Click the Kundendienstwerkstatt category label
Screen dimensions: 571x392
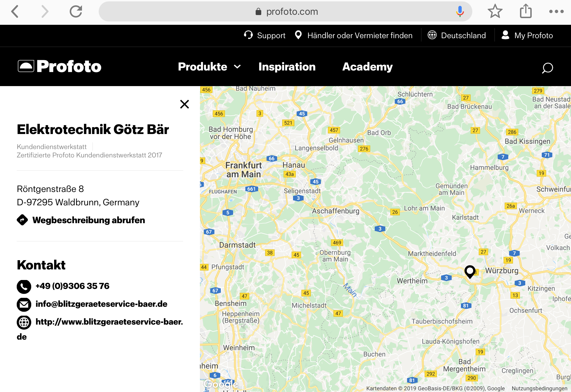tap(52, 147)
